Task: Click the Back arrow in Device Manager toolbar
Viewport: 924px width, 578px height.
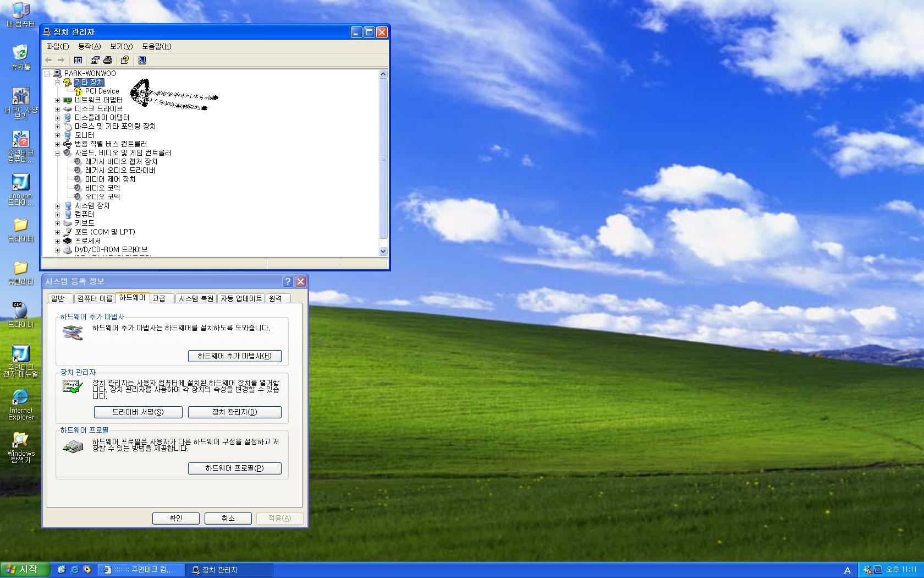Action: (48, 60)
